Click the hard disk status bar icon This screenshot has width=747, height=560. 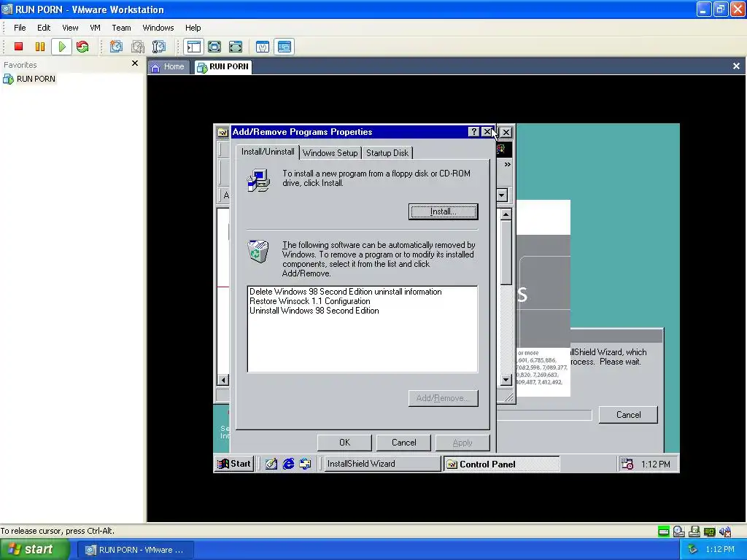(664, 532)
